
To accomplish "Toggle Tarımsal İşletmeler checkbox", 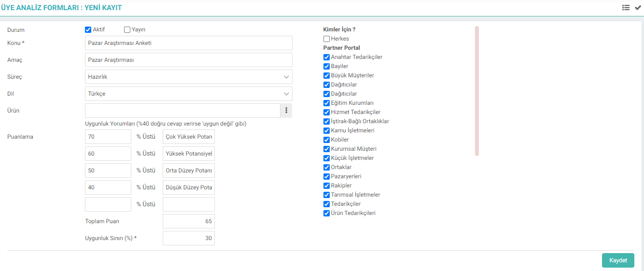I will point(327,195).
